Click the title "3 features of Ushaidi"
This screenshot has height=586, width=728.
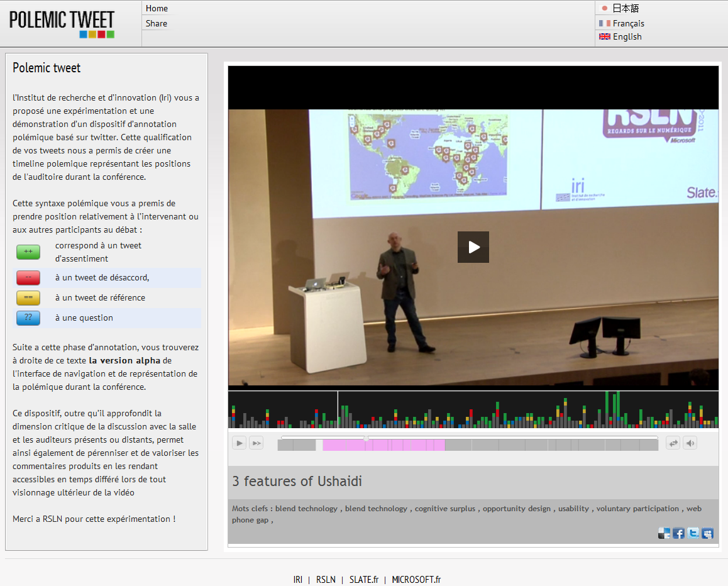[x=297, y=481]
